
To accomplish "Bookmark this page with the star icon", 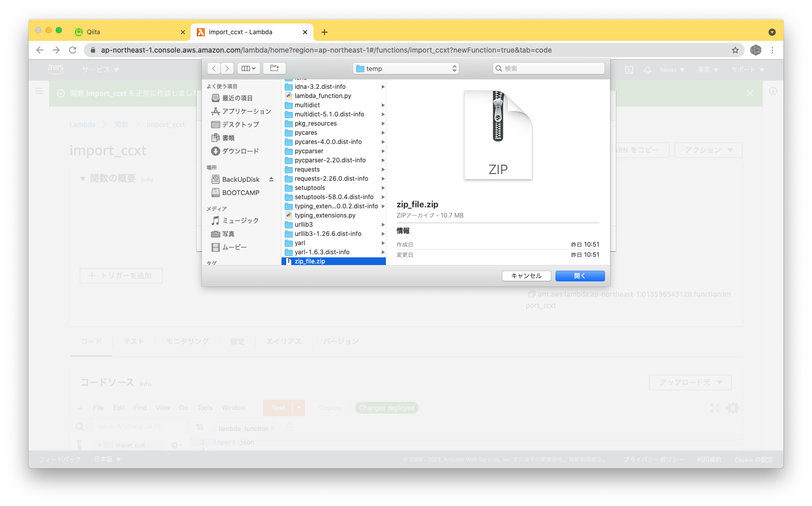I will pyautogui.click(x=735, y=50).
